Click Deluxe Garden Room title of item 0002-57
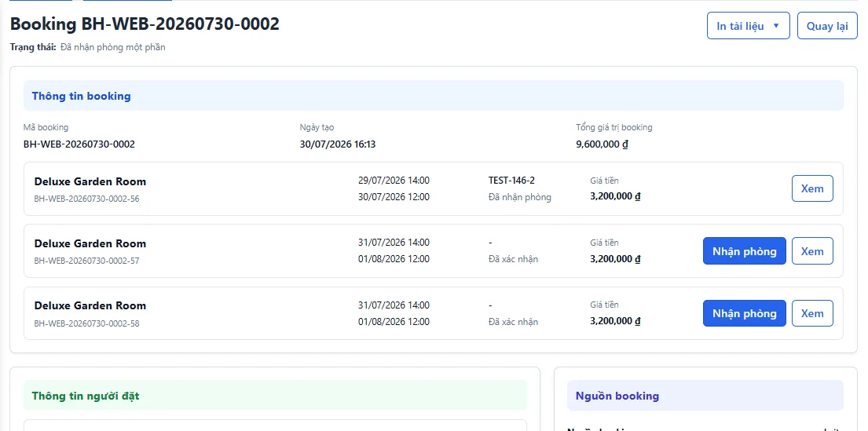 [90, 243]
